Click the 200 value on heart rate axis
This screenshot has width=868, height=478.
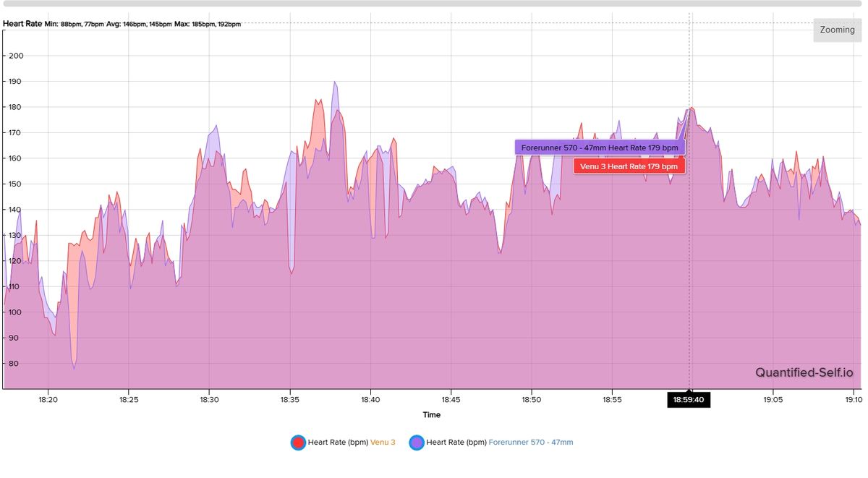[15, 56]
